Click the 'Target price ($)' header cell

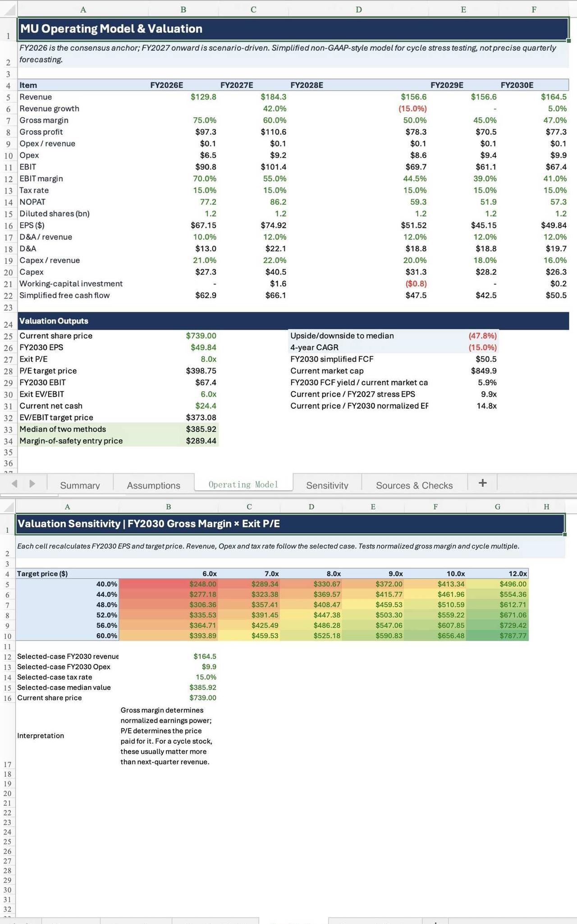[67, 574]
